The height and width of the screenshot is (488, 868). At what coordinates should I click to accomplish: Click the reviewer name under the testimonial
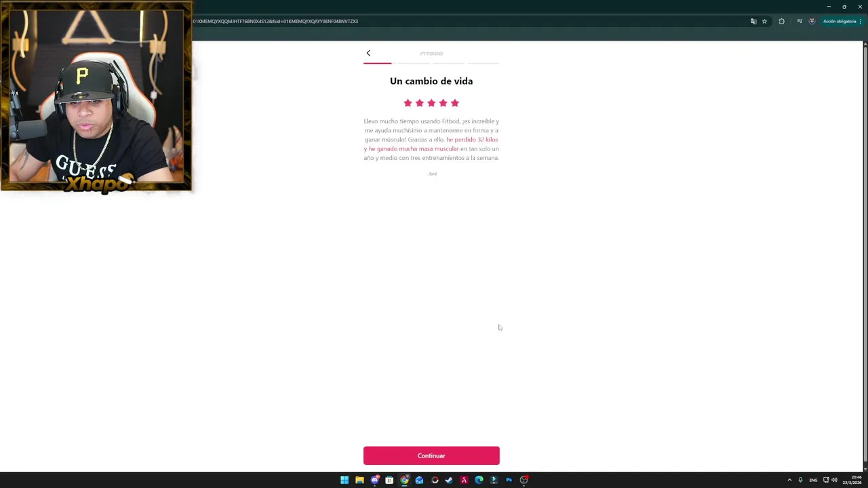[432, 174]
